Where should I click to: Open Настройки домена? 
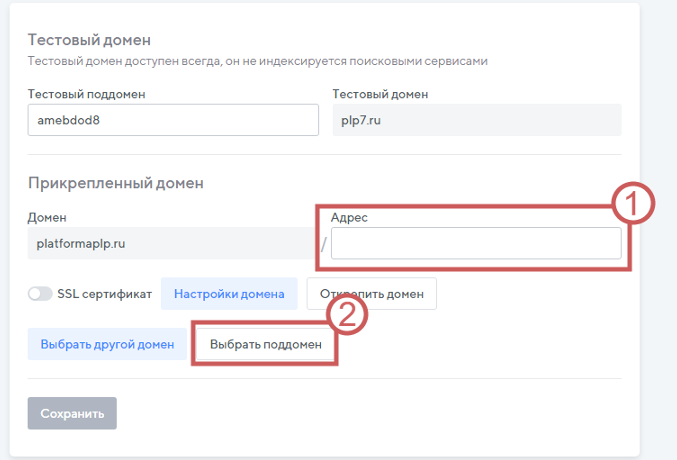[229, 294]
